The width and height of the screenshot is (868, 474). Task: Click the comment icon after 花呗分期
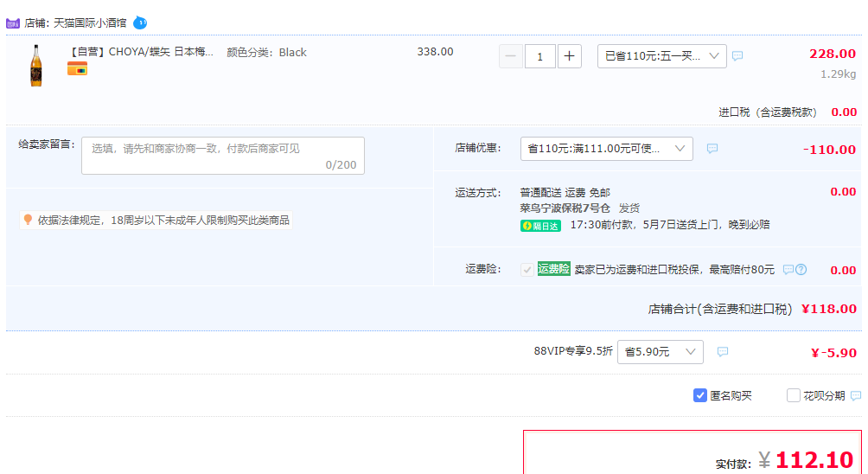856,396
